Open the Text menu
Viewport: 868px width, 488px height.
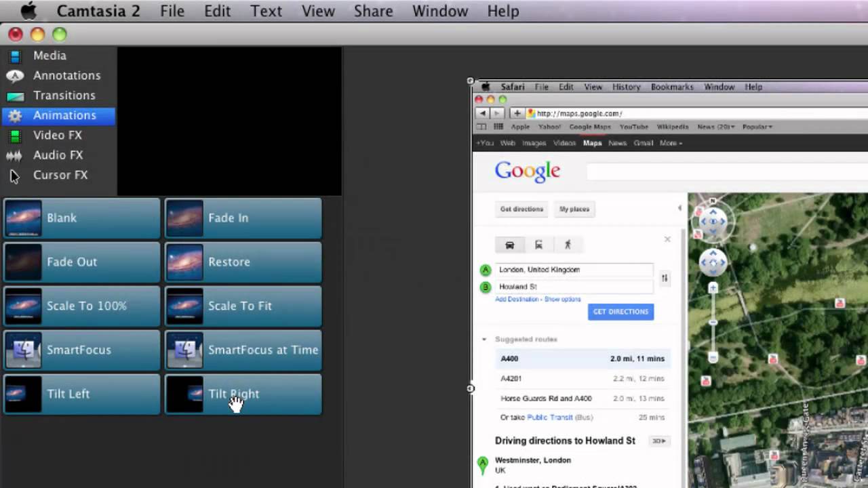(266, 12)
